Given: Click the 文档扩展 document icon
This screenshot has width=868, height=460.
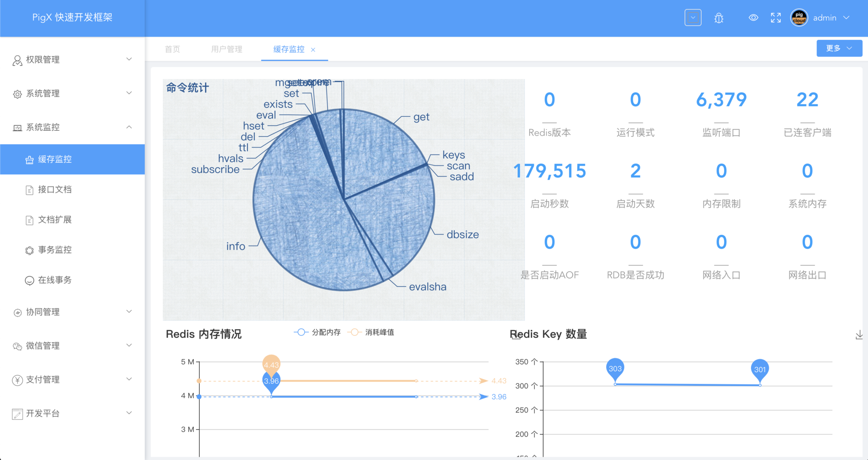Looking at the screenshot, I should (x=29, y=220).
